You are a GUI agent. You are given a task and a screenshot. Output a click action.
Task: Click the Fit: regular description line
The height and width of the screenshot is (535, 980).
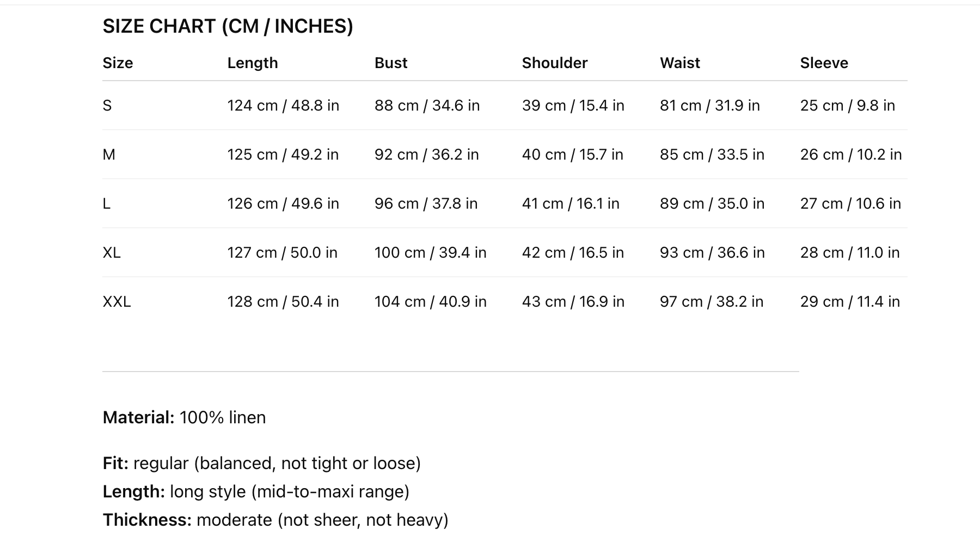click(x=262, y=463)
